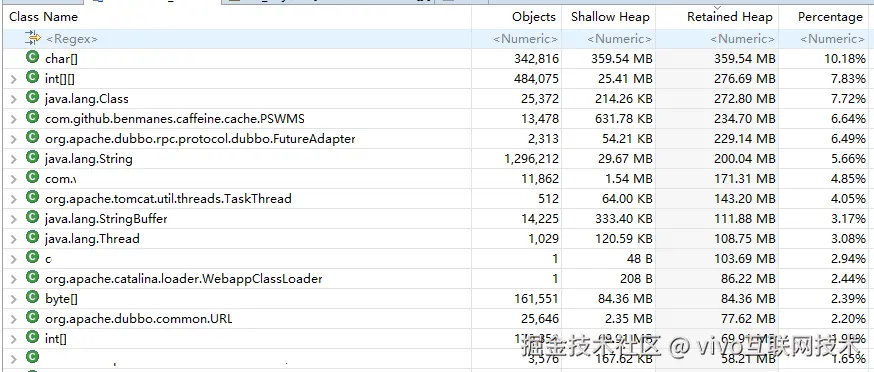Click the filter icon next to Regex
The image size is (874, 372).
click(x=33, y=38)
